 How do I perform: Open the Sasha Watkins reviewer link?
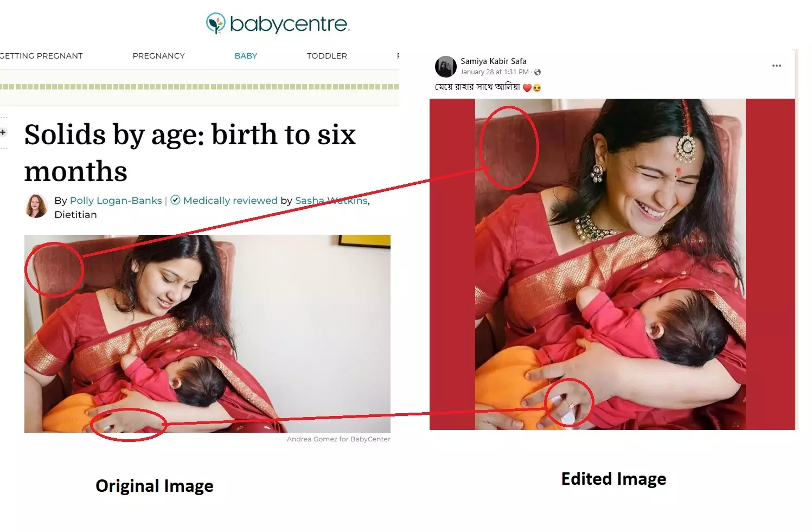pyautogui.click(x=331, y=201)
